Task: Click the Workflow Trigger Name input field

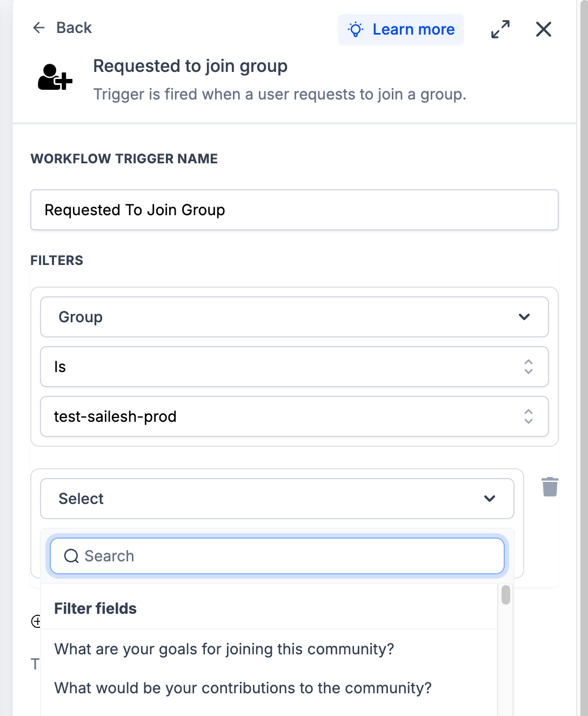Action: pyautogui.click(x=295, y=210)
